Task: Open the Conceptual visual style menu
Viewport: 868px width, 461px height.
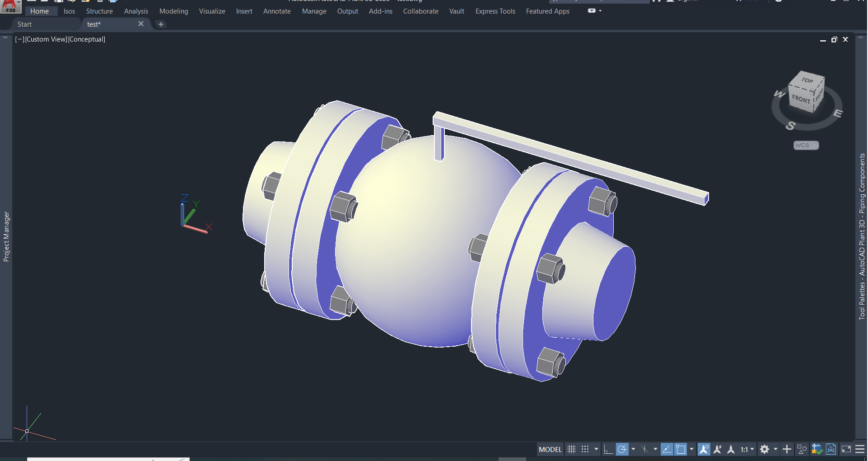Action: [x=87, y=39]
